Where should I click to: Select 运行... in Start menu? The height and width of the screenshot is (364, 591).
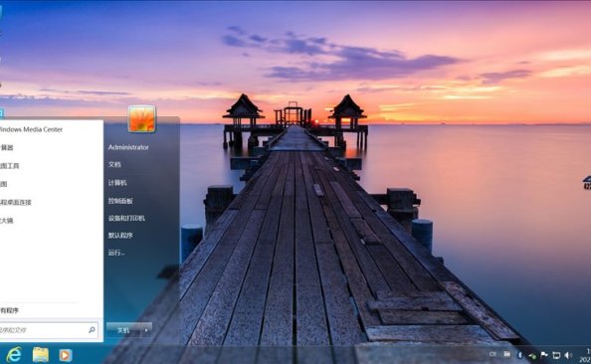[116, 253]
